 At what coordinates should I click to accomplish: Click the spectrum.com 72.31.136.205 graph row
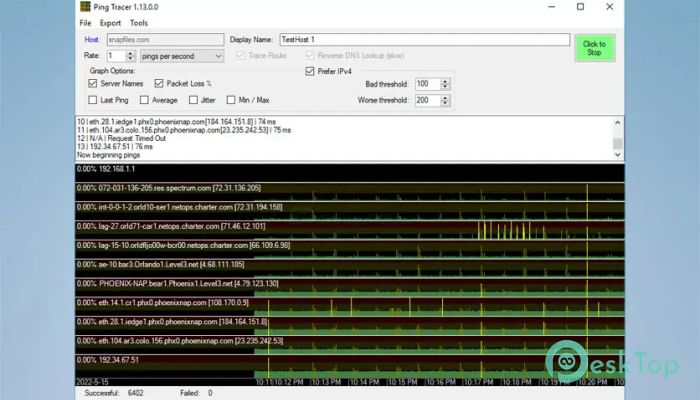coord(350,192)
